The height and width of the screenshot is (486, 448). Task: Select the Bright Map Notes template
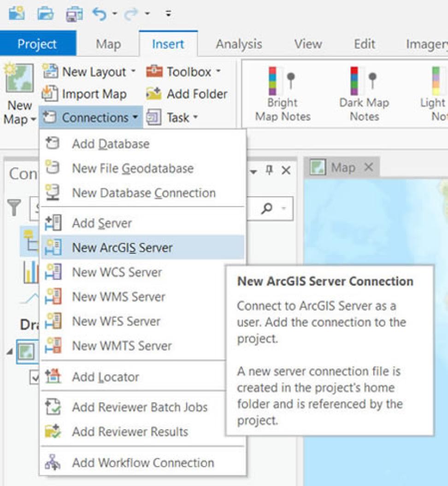tap(283, 93)
